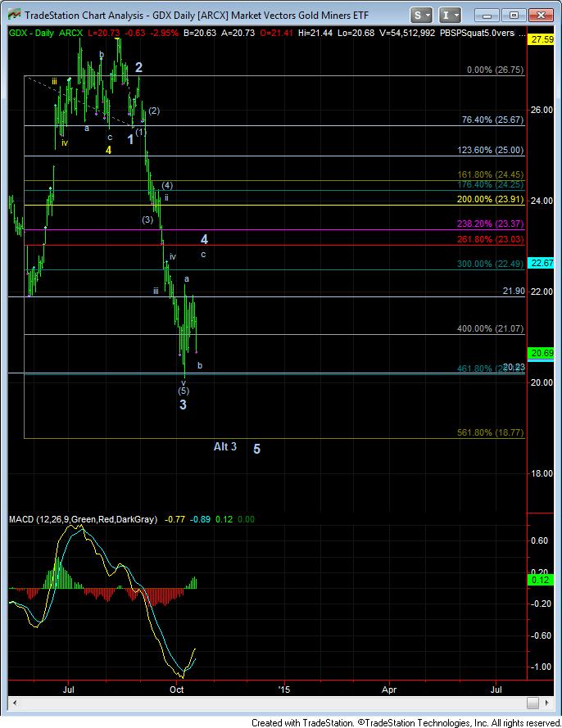The height and width of the screenshot is (728, 562).
Task: Click the TradeStation chart icon in title bar
Action: click(15, 15)
